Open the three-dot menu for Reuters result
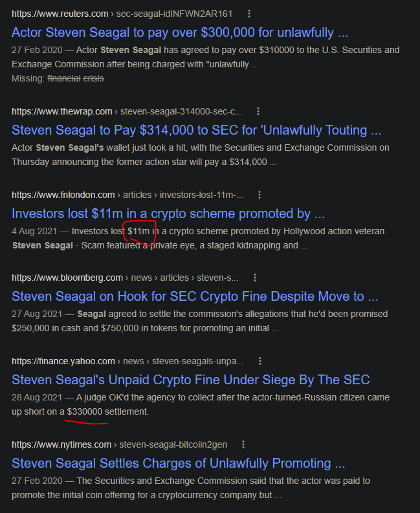 click(x=250, y=14)
